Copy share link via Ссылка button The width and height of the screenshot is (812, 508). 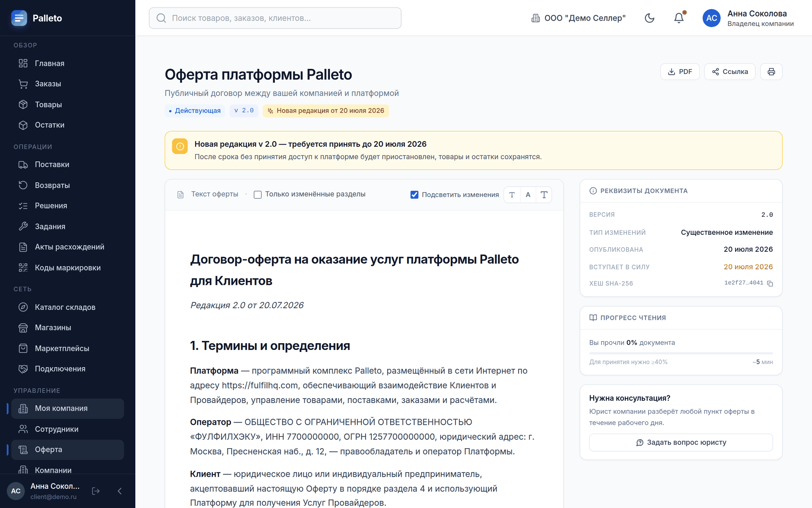click(x=730, y=71)
